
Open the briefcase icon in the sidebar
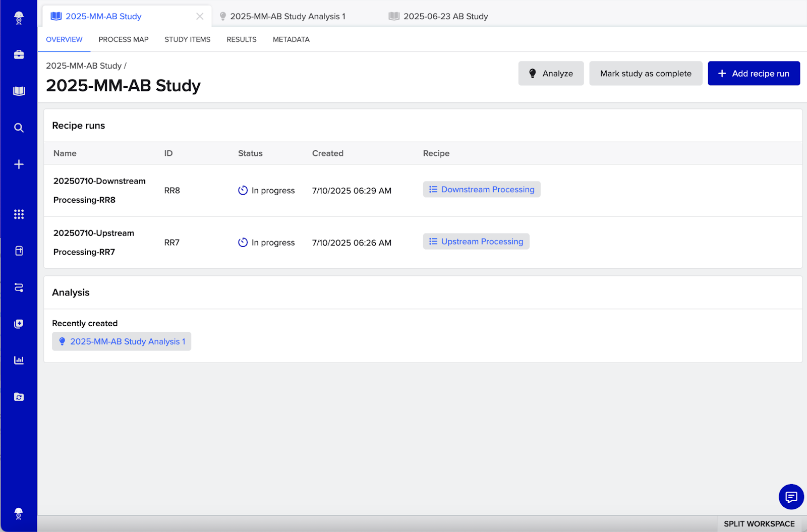[19, 54]
